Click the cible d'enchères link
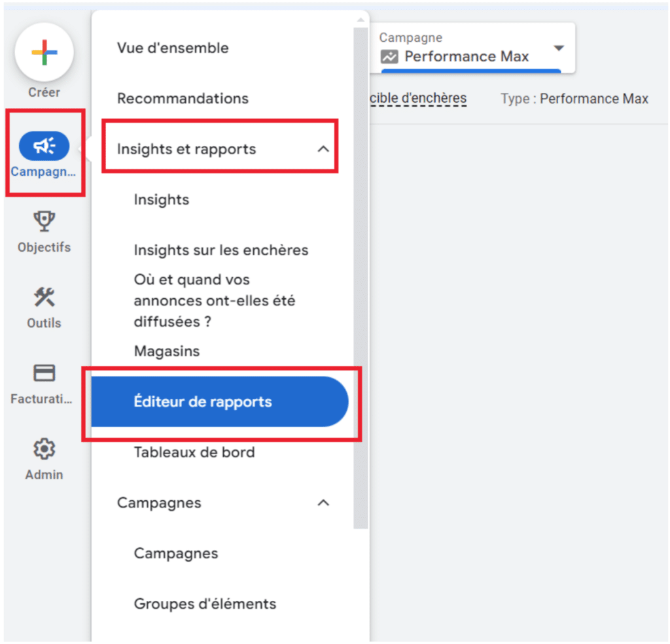The width and height of the screenshot is (670, 644). [x=418, y=99]
